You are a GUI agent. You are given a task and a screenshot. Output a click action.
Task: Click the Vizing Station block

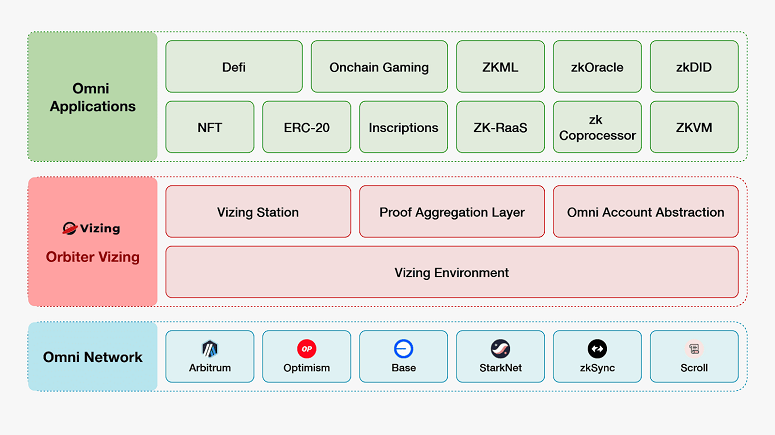258,212
